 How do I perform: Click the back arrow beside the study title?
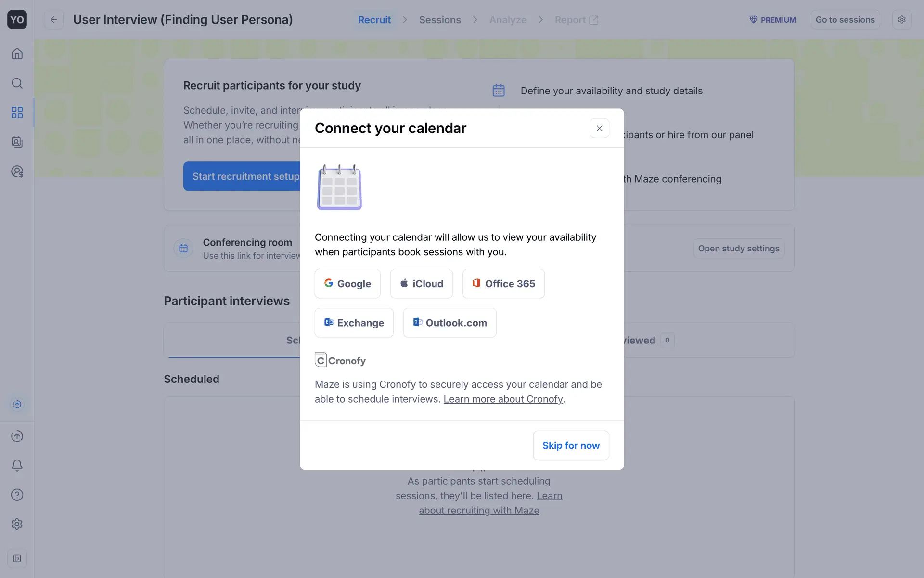tap(53, 20)
